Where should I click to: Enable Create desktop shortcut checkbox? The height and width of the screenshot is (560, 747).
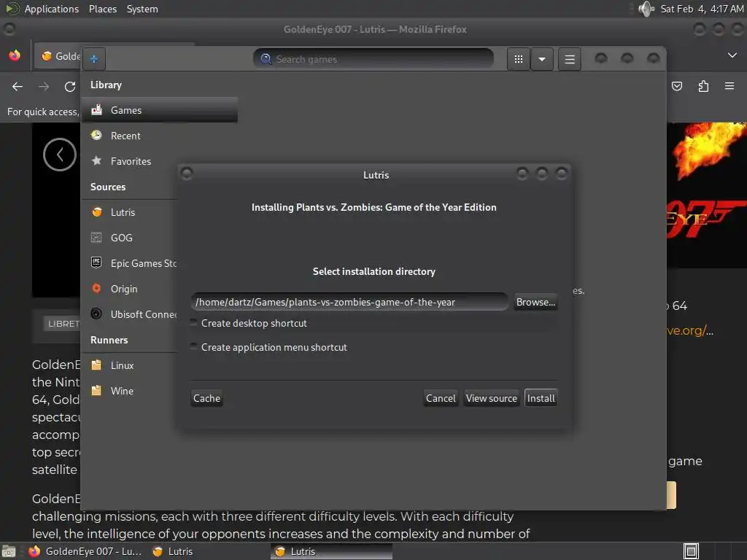point(193,323)
